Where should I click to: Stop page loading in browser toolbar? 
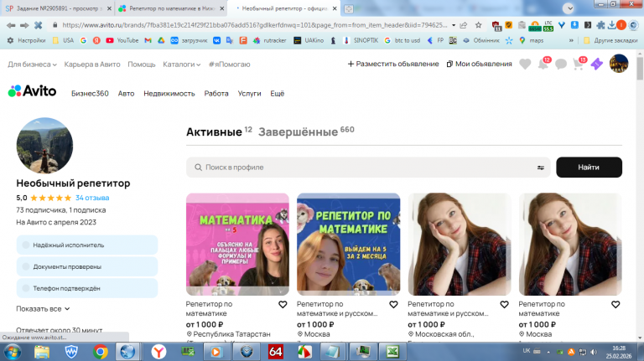[x=39, y=25]
